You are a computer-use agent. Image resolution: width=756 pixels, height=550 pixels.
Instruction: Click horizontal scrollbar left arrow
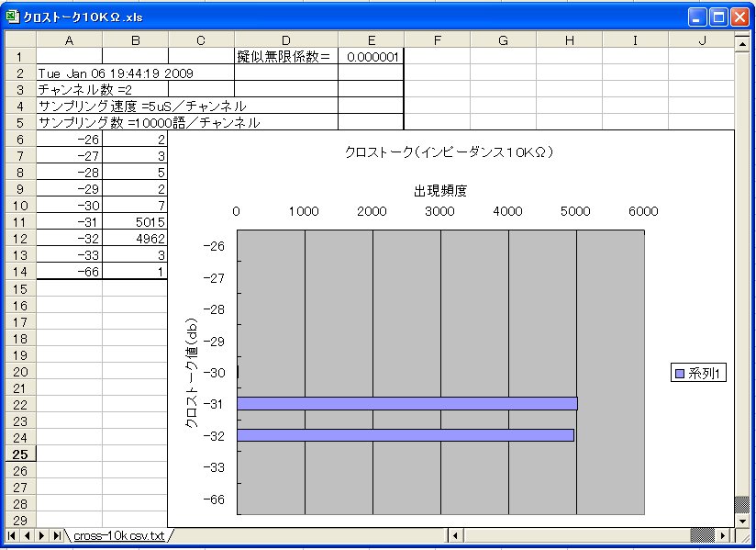456,535
